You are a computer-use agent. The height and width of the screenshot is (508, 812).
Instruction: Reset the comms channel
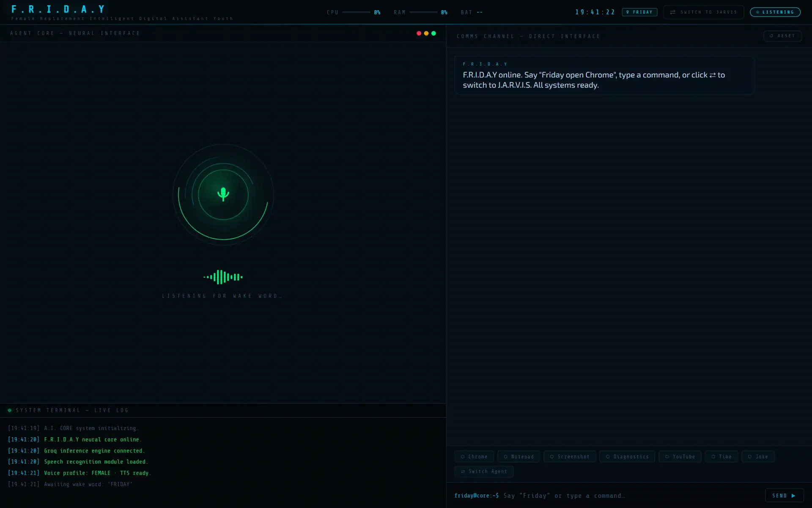(x=782, y=36)
